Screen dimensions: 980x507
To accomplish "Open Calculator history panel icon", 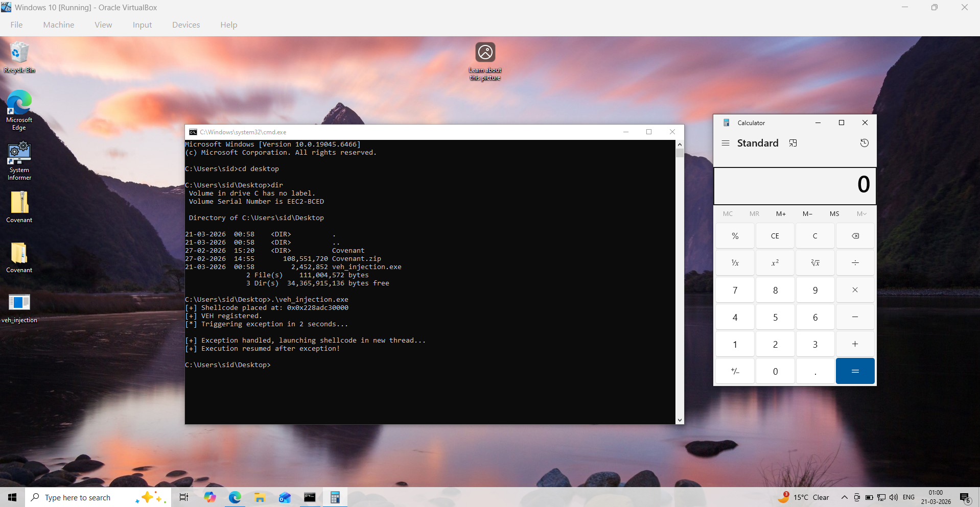I will click(x=865, y=143).
